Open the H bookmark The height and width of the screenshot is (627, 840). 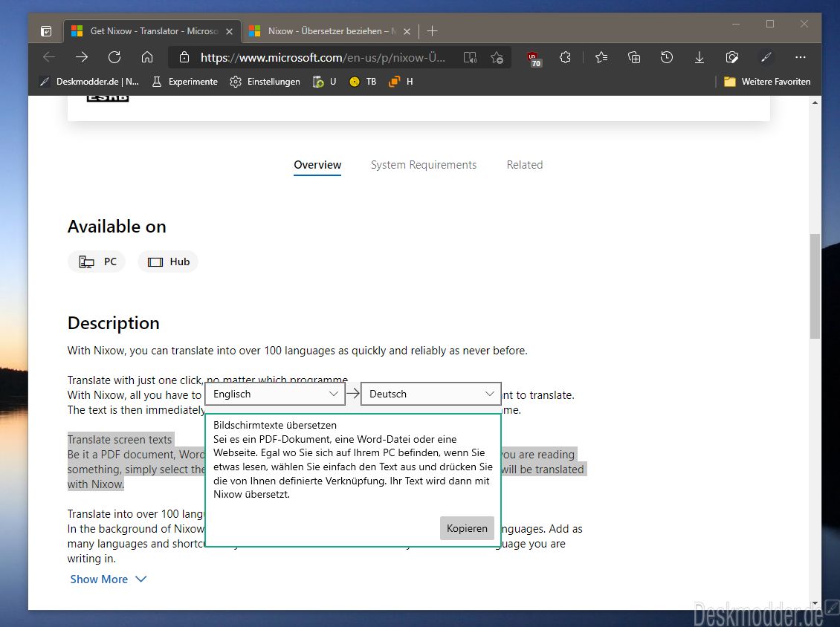(401, 82)
